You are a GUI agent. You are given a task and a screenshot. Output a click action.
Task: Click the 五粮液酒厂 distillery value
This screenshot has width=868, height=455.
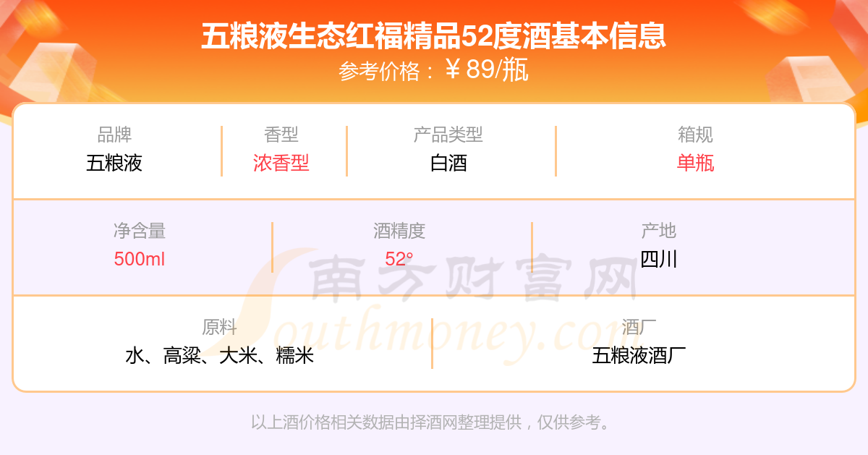click(x=639, y=355)
